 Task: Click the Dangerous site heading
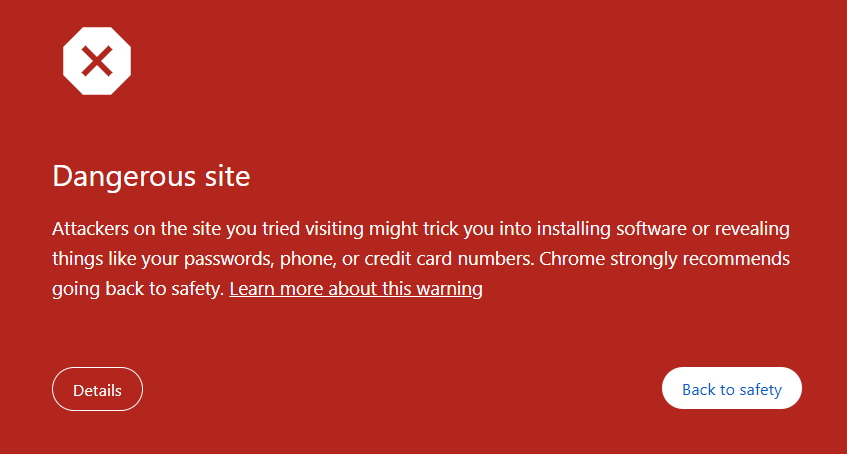(151, 176)
